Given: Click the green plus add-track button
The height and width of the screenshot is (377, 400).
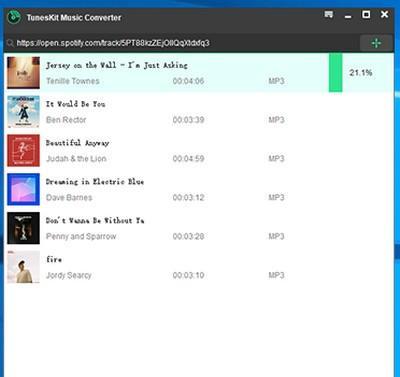Looking at the screenshot, I should (x=376, y=43).
